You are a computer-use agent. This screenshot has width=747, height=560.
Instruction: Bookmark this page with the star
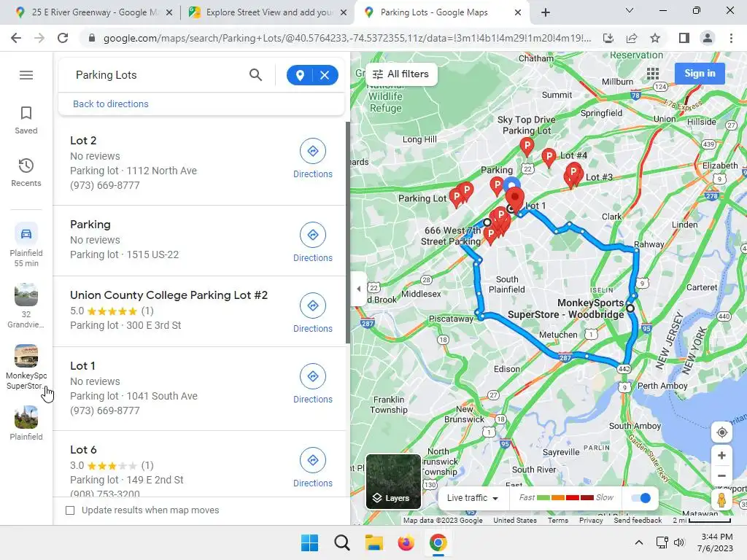click(655, 38)
